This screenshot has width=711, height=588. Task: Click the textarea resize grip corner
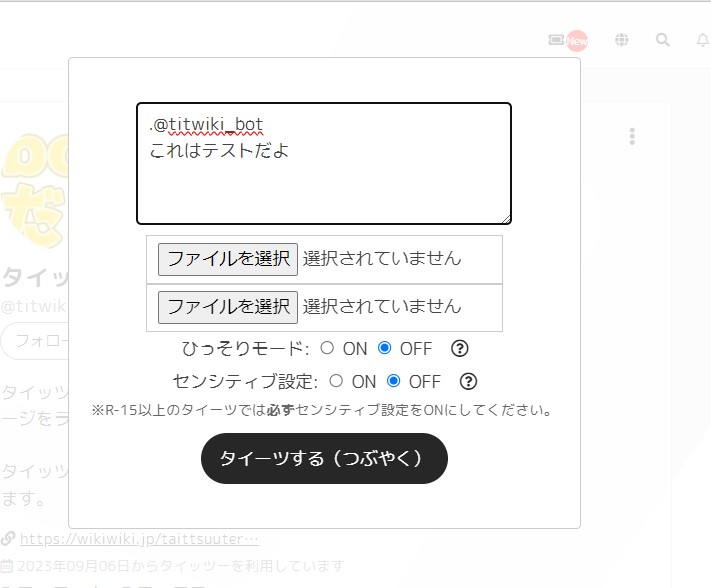click(506, 219)
